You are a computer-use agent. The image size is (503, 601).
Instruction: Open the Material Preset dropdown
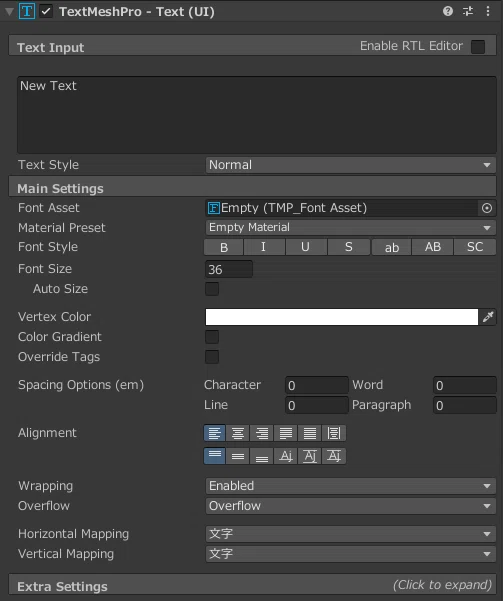pyautogui.click(x=351, y=227)
